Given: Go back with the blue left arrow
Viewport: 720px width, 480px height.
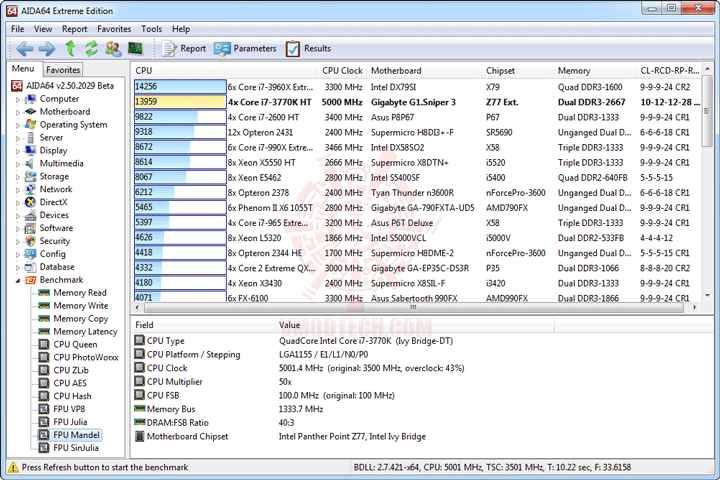Looking at the screenshot, I should point(25,48).
